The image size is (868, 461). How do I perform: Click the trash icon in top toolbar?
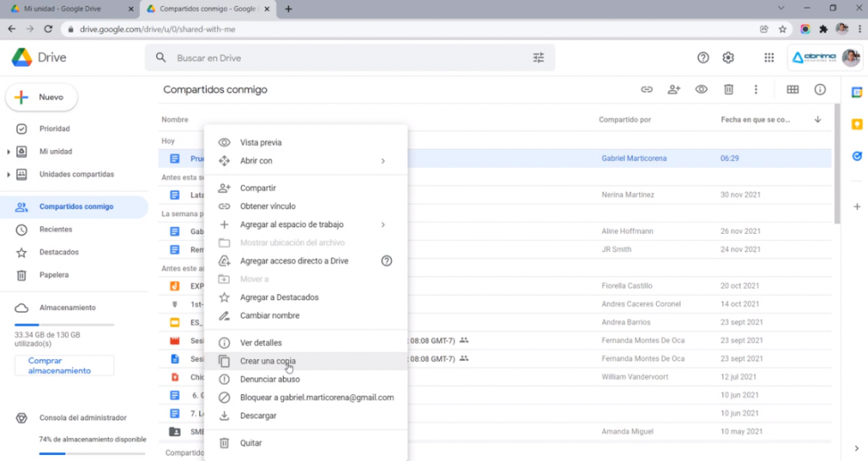(728, 89)
